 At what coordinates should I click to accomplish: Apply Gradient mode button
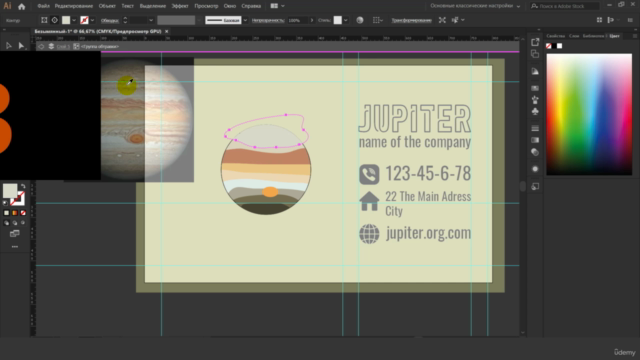pyautogui.click(x=15, y=213)
